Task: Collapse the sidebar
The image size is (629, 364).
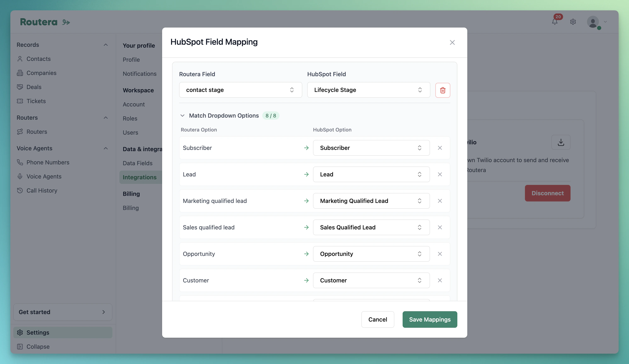Action: click(38, 347)
